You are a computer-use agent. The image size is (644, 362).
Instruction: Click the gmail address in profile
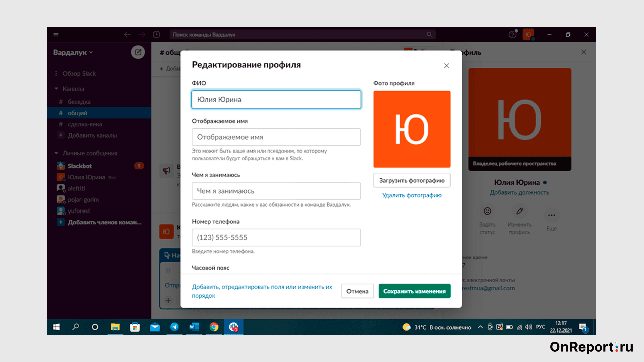tap(488, 288)
